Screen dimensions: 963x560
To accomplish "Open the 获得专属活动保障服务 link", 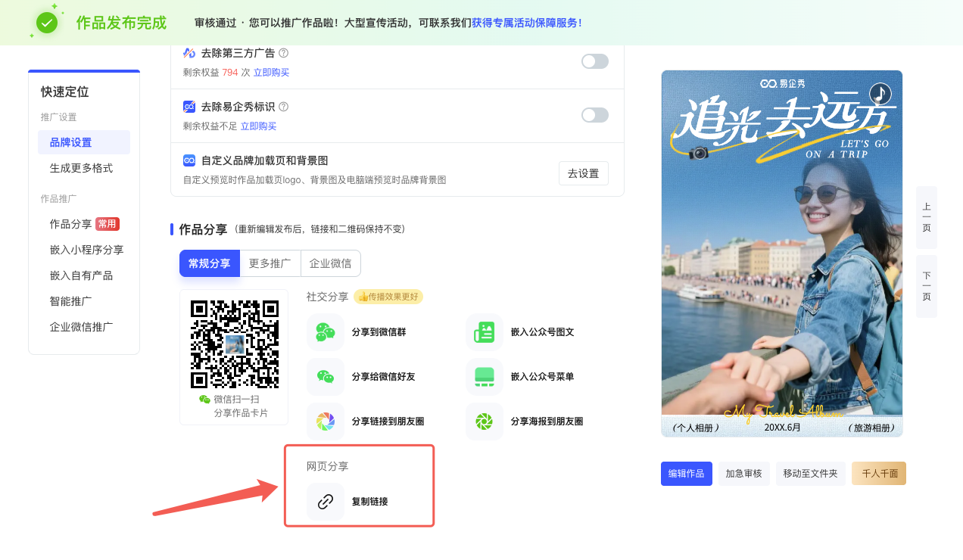I will point(526,23).
